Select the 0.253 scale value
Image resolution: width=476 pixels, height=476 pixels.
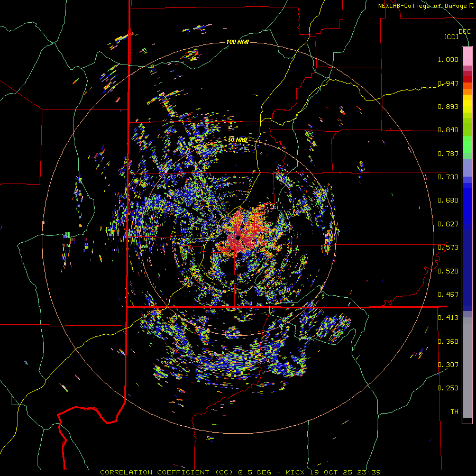pyautogui.click(x=448, y=388)
